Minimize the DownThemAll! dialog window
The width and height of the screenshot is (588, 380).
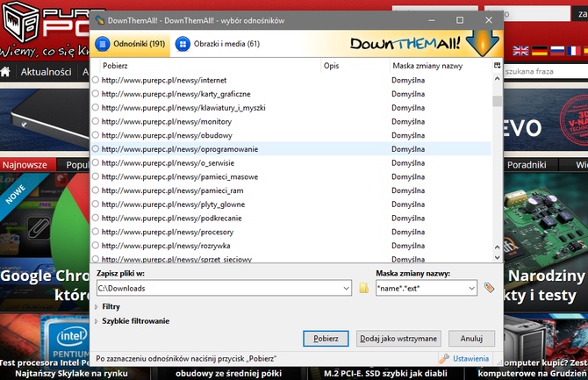pos(432,20)
